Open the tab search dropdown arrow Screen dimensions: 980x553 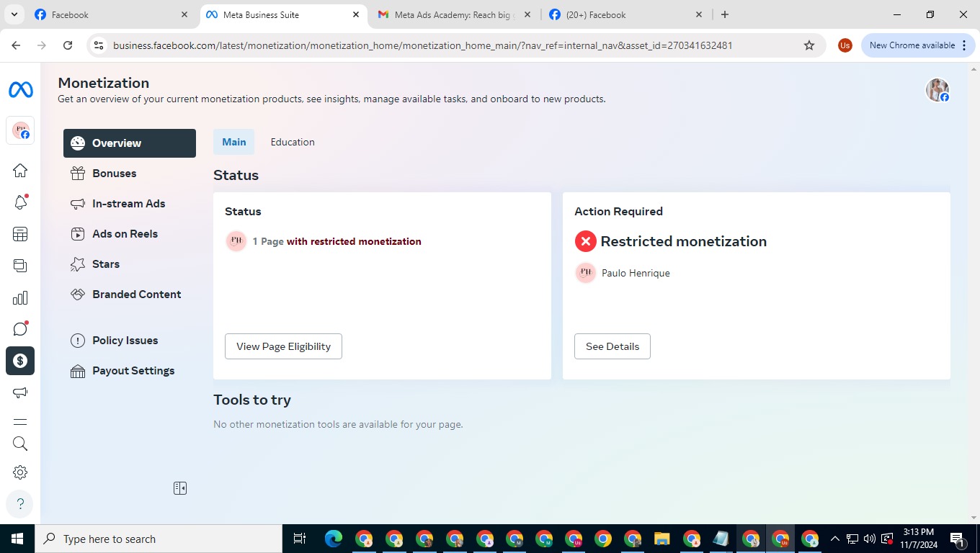14,14
